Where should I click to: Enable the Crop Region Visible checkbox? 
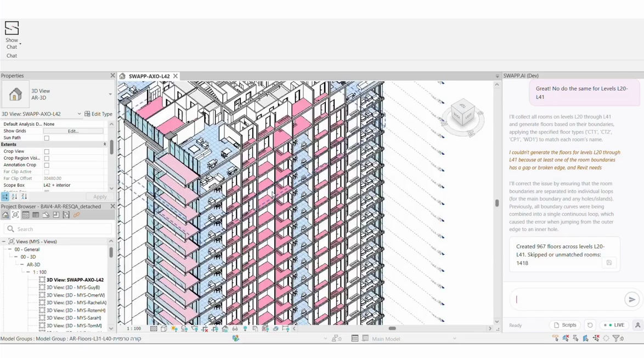click(47, 158)
